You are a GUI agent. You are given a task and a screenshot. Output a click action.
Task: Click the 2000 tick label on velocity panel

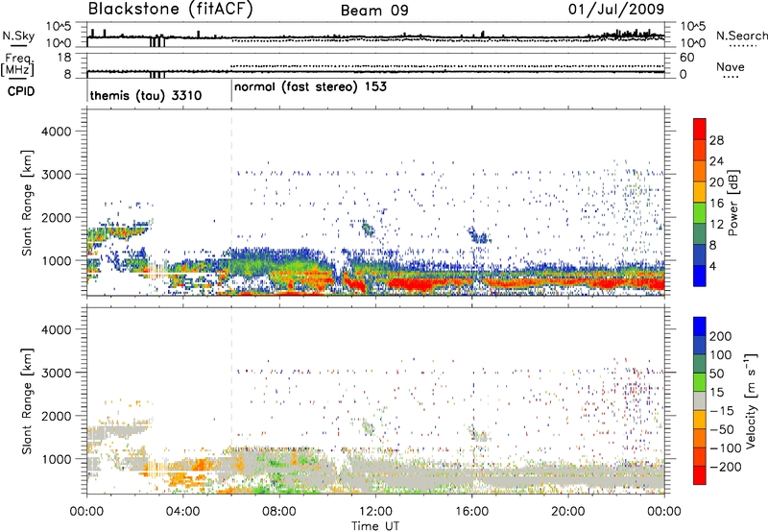coord(57,416)
